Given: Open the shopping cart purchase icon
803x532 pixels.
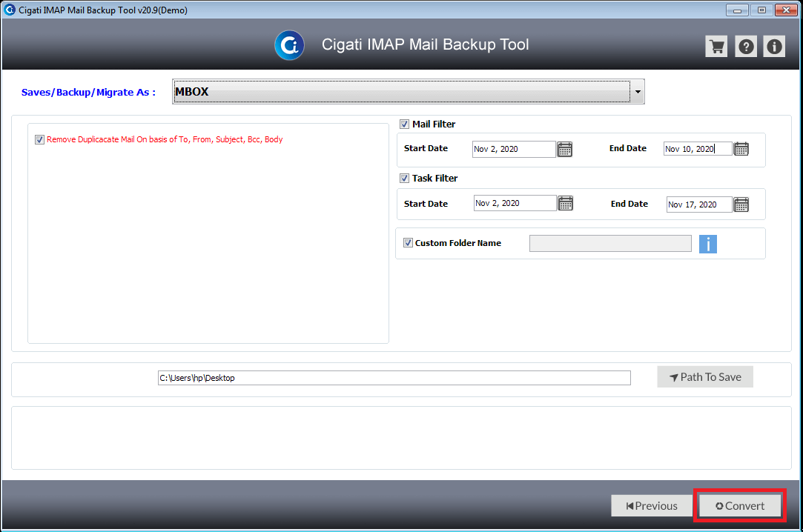Looking at the screenshot, I should pos(716,47).
